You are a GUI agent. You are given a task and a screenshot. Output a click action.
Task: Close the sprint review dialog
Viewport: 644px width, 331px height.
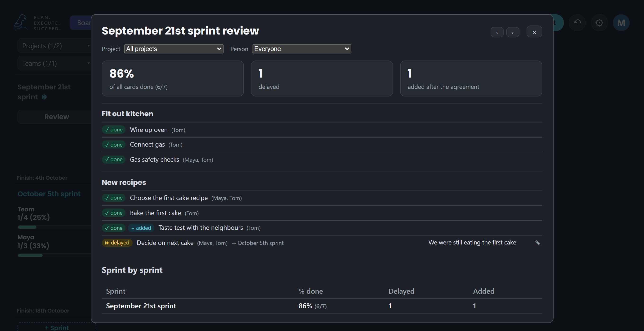point(534,32)
